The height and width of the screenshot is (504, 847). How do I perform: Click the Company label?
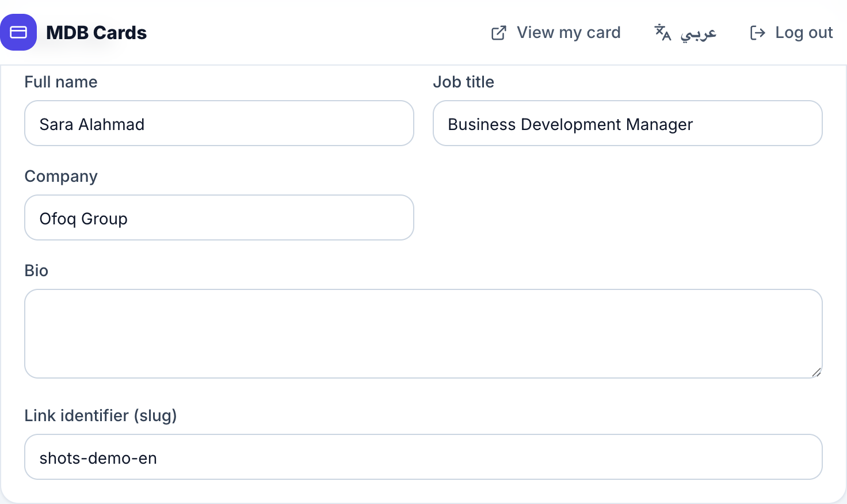(x=61, y=177)
